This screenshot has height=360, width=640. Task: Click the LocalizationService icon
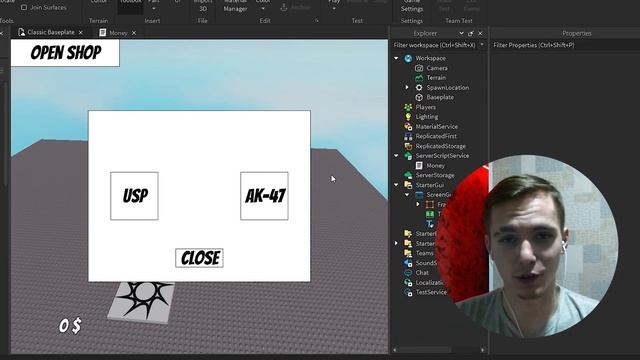(408, 282)
